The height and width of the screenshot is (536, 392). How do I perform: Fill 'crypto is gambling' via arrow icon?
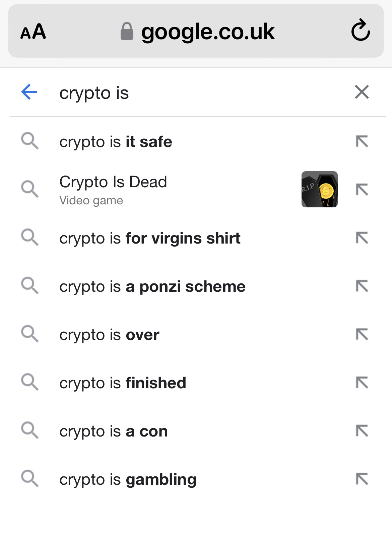point(362,479)
